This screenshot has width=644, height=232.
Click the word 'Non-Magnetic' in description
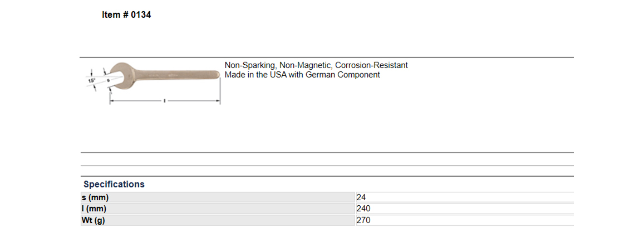(306, 65)
